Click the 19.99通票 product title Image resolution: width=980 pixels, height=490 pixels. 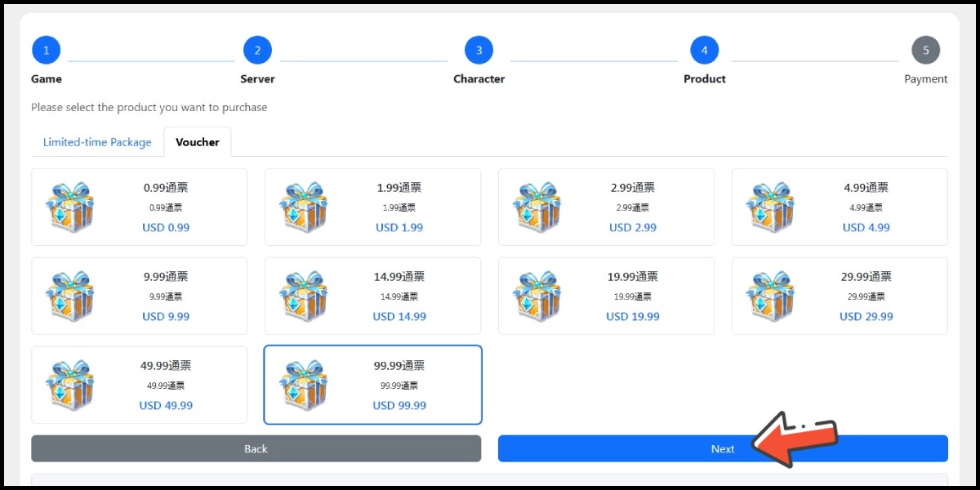pos(633,277)
